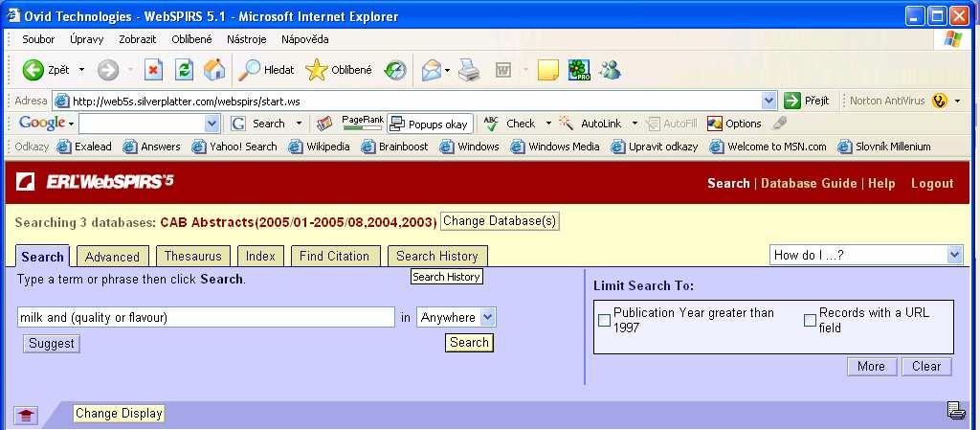The image size is (980, 430).
Task: Click the More limits button
Action: 871,366
